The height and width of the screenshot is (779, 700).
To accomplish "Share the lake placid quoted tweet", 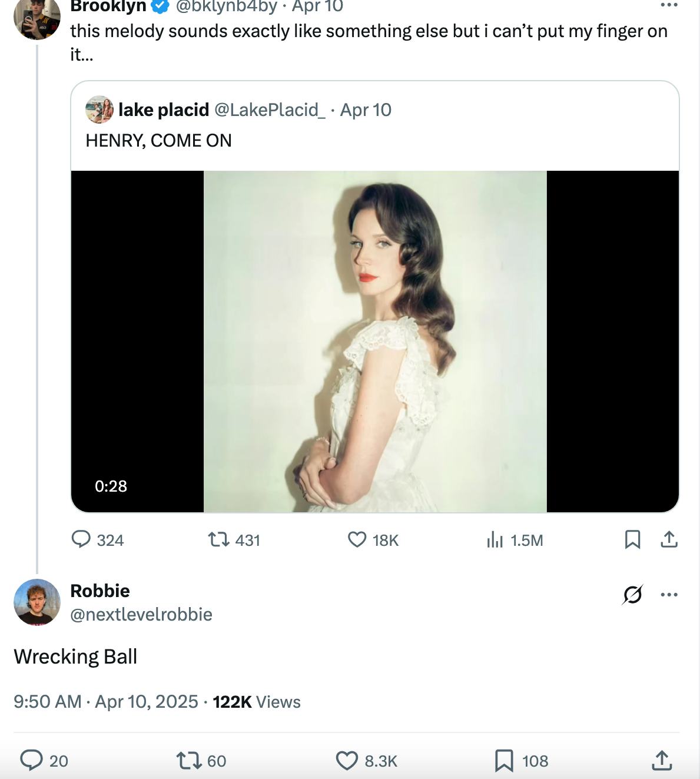I will pyautogui.click(x=669, y=540).
